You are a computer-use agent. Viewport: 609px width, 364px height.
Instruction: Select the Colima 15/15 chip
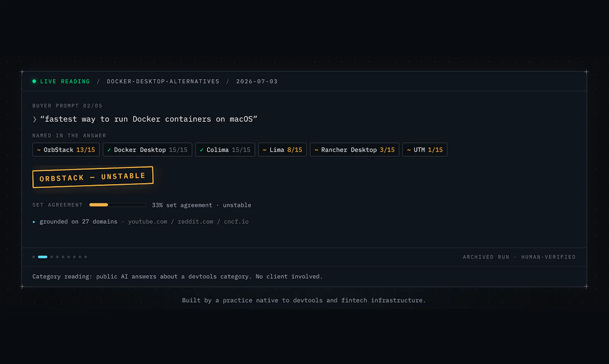(225, 149)
